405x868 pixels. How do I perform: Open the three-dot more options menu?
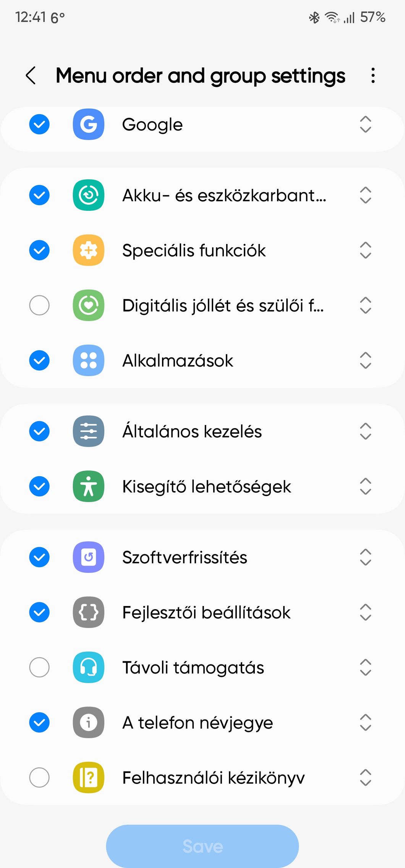click(373, 75)
